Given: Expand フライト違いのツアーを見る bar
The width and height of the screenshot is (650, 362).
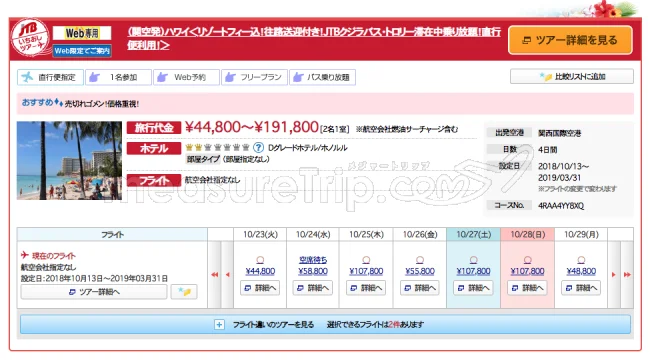Looking at the screenshot, I should pyautogui.click(x=325, y=324).
